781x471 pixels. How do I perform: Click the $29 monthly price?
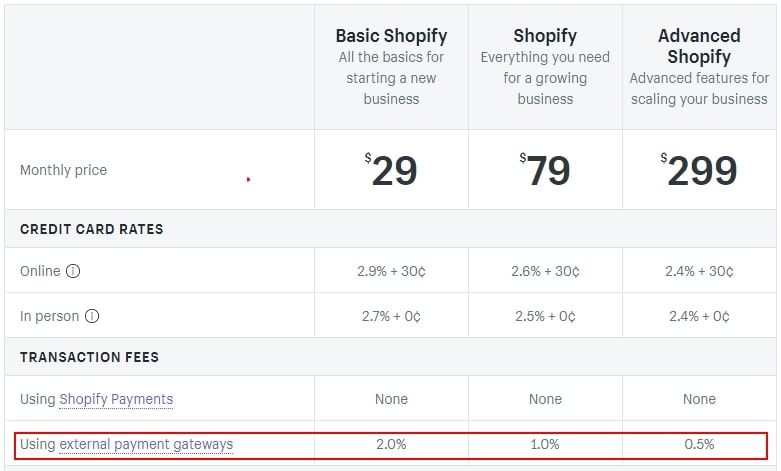pyautogui.click(x=391, y=171)
